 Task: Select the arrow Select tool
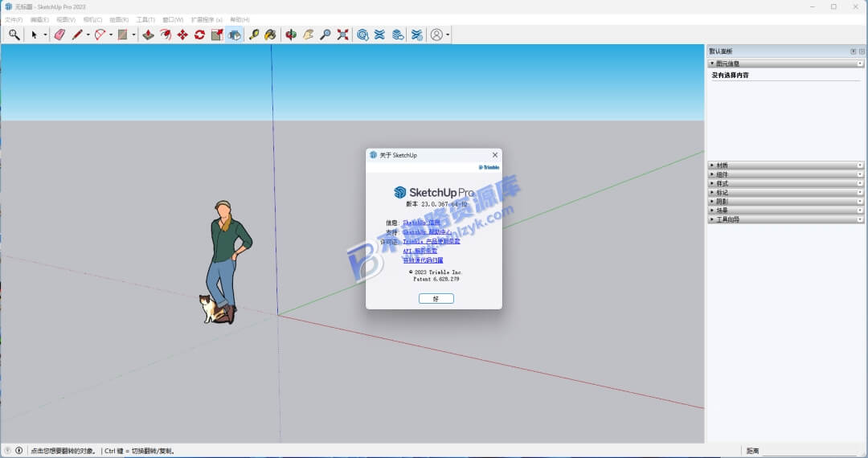point(35,35)
